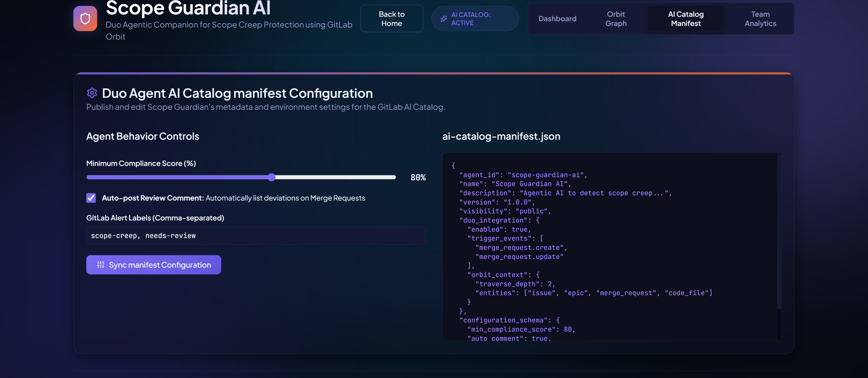868x378 pixels.
Task: Adjust the Minimum Compliance Score slider
Action: pyautogui.click(x=241, y=177)
